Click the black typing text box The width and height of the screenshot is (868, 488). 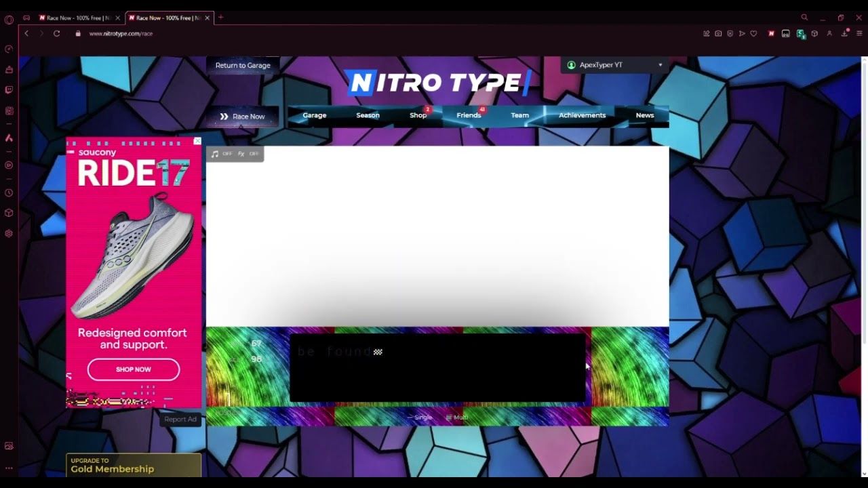pos(437,368)
